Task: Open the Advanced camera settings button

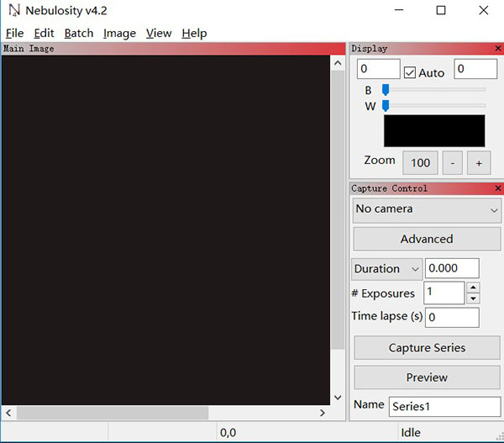Action: tap(427, 239)
